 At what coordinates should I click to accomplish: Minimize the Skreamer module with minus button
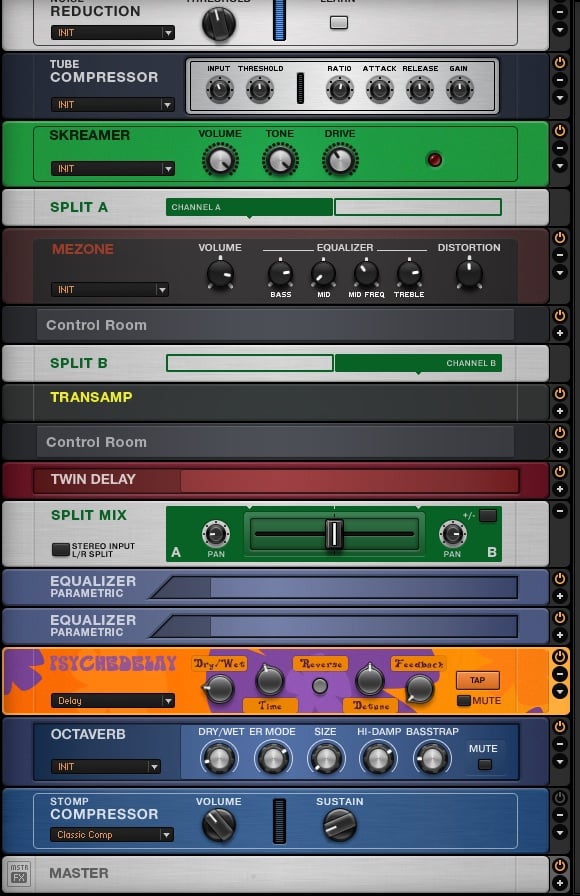pyautogui.click(x=560, y=148)
